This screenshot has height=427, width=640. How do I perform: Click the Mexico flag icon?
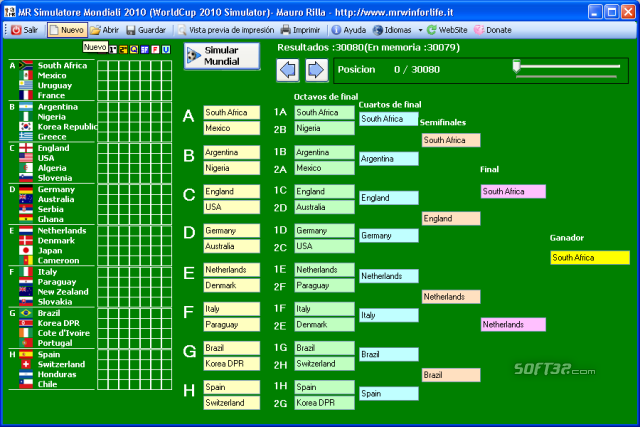[26, 75]
